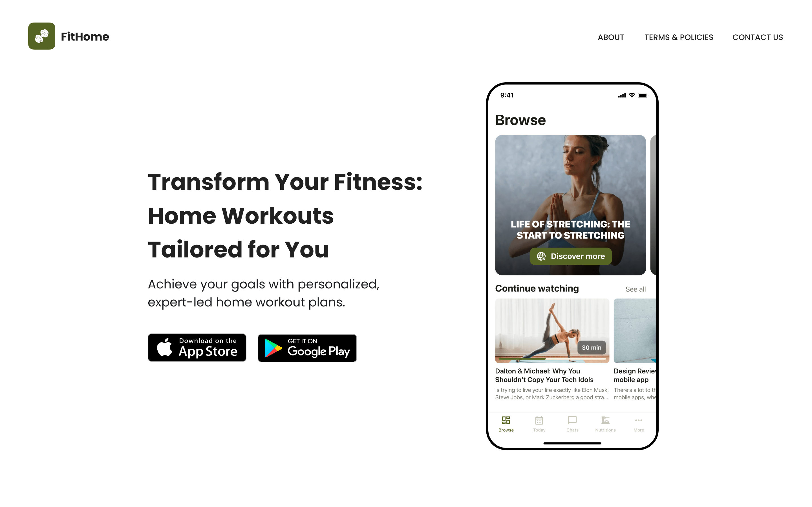Click See all link in Continue watching
This screenshot has width=812, height=507.
click(x=634, y=288)
